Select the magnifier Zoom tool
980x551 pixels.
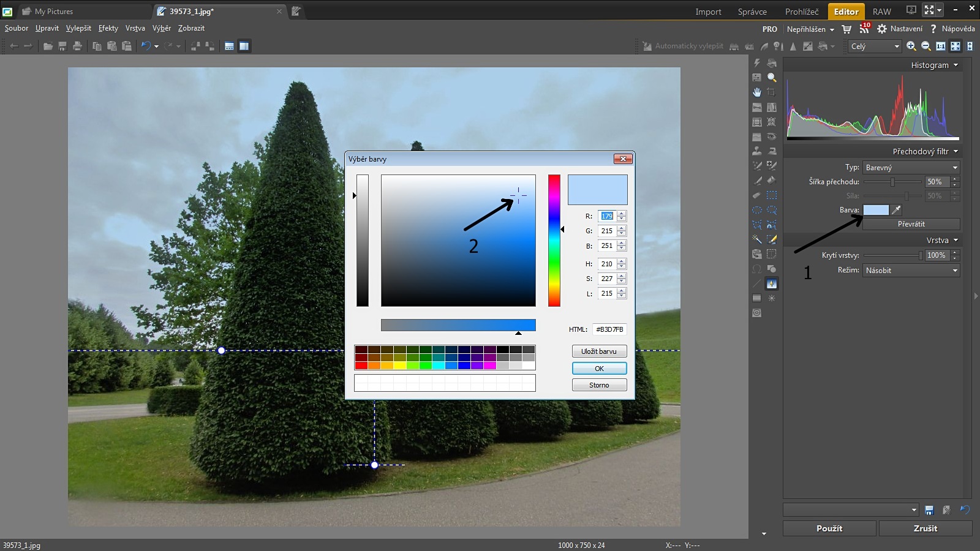[772, 78]
